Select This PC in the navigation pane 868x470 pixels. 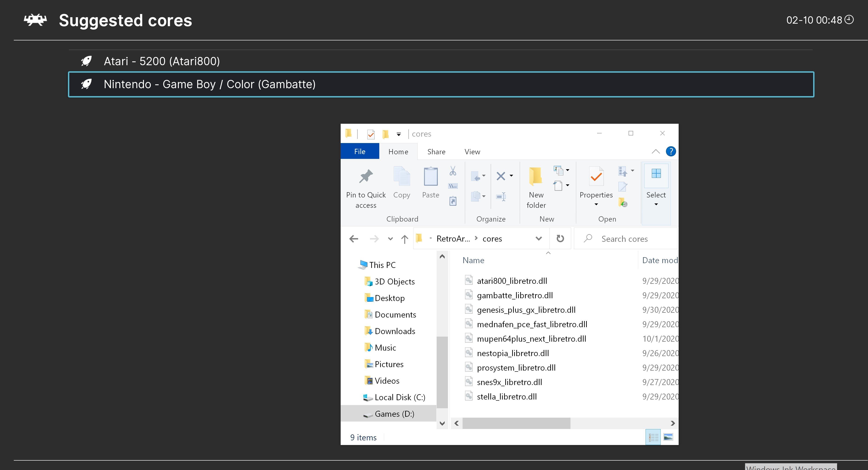tap(382, 265)
